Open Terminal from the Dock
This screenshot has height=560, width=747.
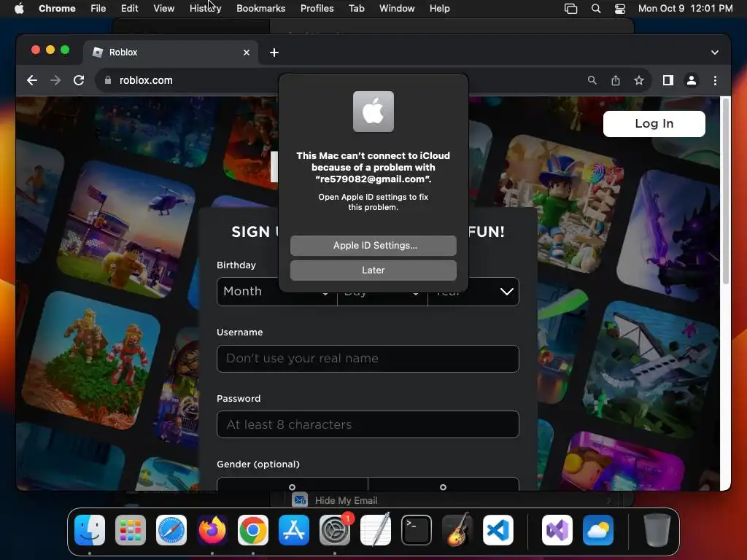click(417, 530)
